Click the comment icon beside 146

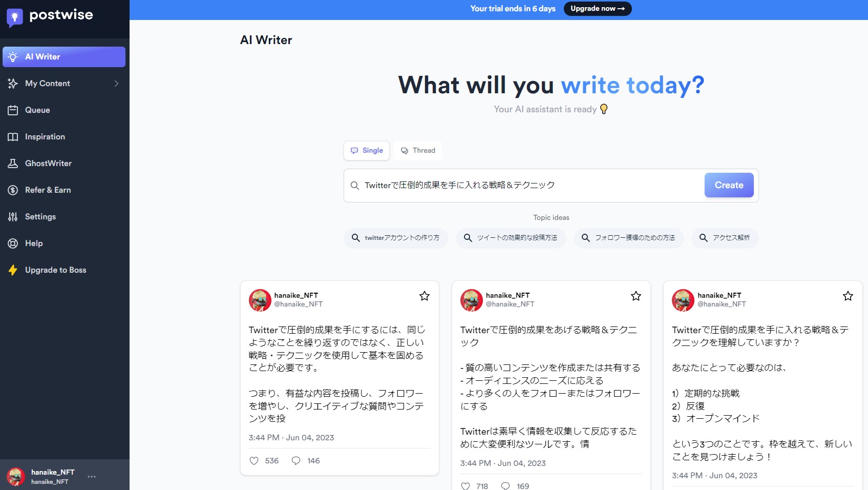[x=296, y=461]
